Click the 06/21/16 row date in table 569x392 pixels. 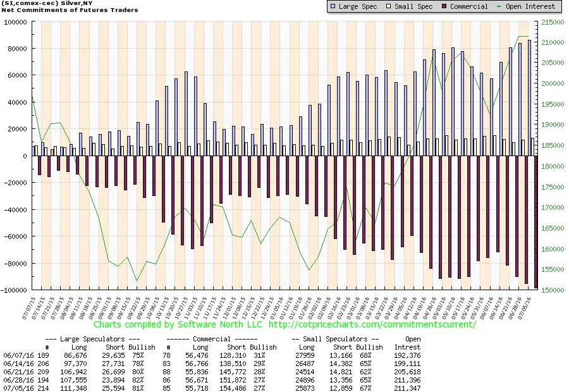pyautogui.click(x=18, y=372)
